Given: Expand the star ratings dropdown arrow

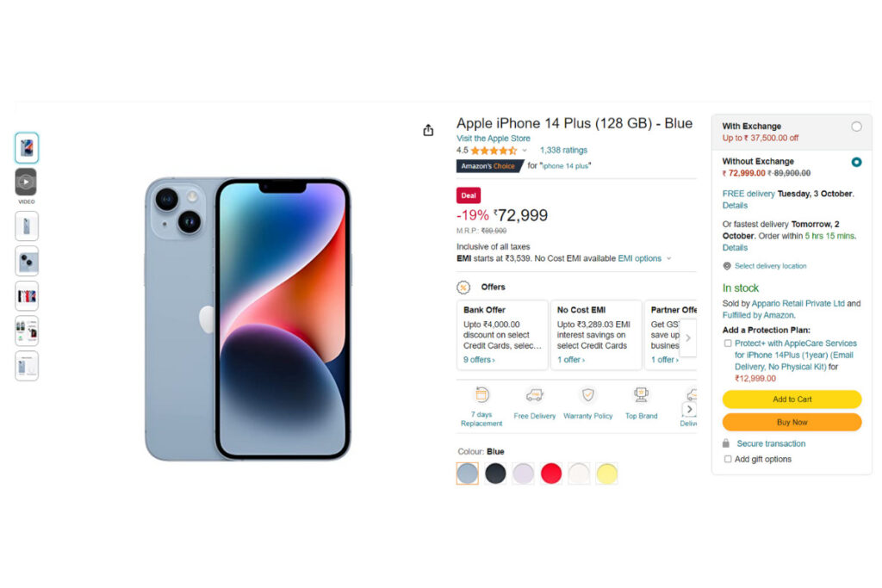Looking at the screenshot, I should (525, 150).
